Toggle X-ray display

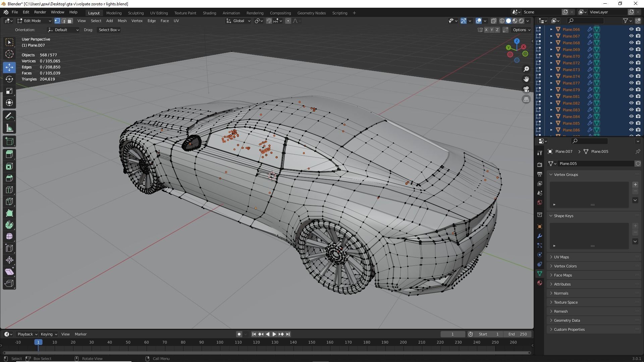pyautogui.click(x=494, y=21)
